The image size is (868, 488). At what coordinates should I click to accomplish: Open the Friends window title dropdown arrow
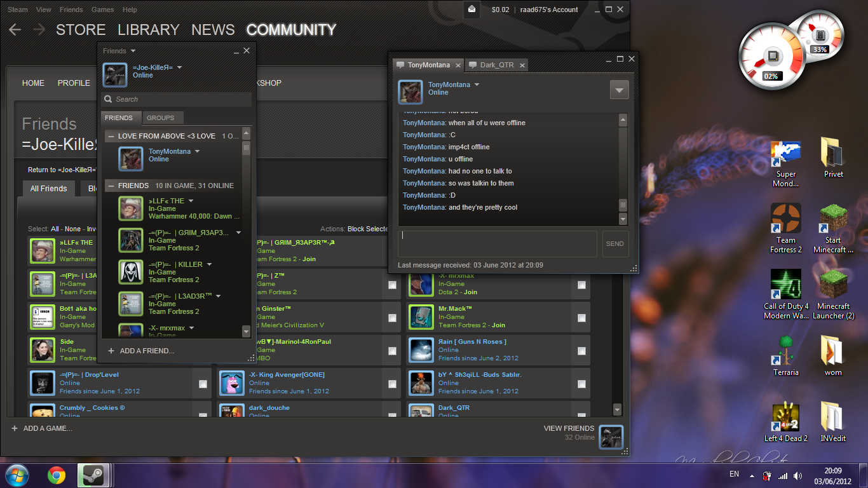coord(133,51)
